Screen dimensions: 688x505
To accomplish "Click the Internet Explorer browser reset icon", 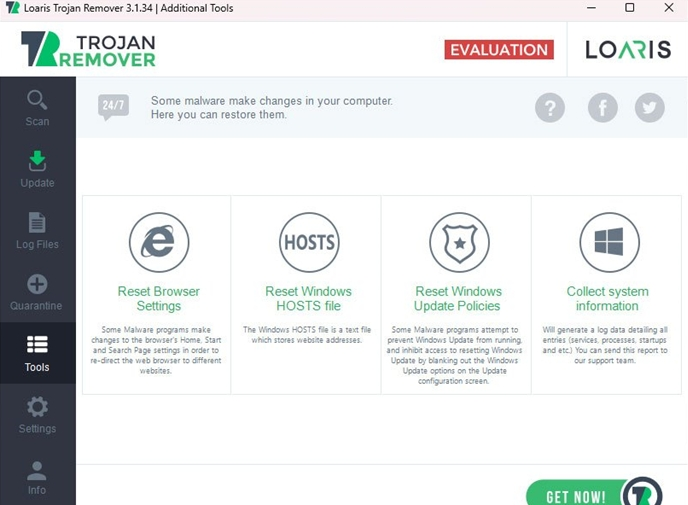I will tap(159, 242).
